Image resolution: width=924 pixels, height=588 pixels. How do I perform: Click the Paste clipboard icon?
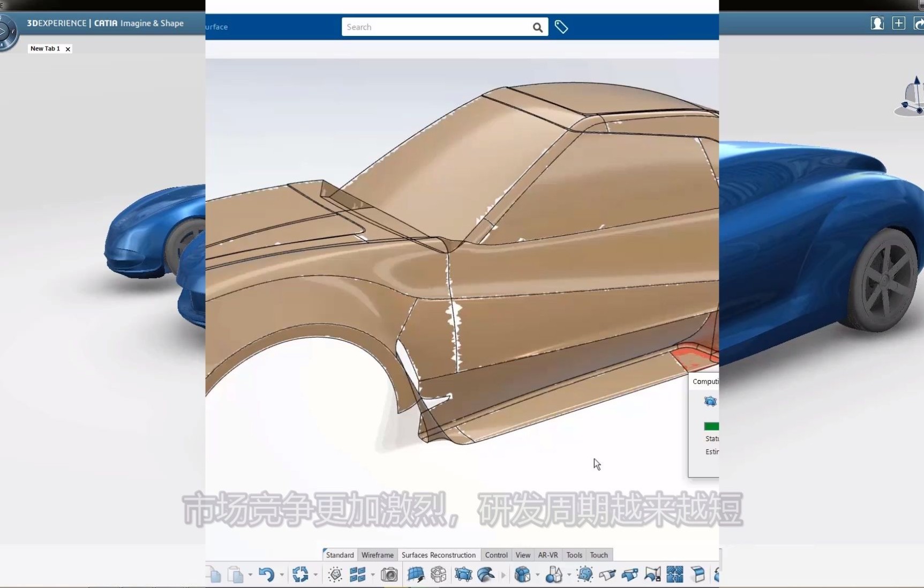235,575
